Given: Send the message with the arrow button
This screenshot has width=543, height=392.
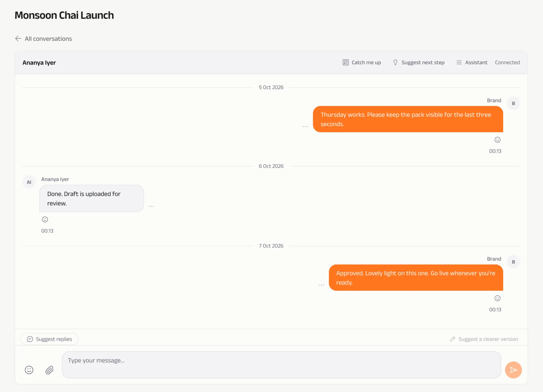Looking at the screenshot, I should pyautogui.click(x=513, y=370).
